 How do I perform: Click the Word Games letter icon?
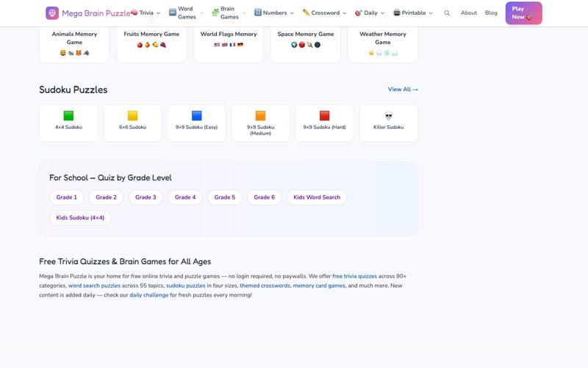[173, 13]
